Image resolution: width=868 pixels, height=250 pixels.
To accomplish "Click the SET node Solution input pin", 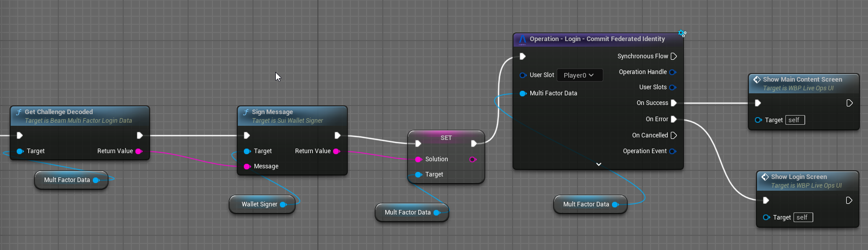I will pos(418,159).
